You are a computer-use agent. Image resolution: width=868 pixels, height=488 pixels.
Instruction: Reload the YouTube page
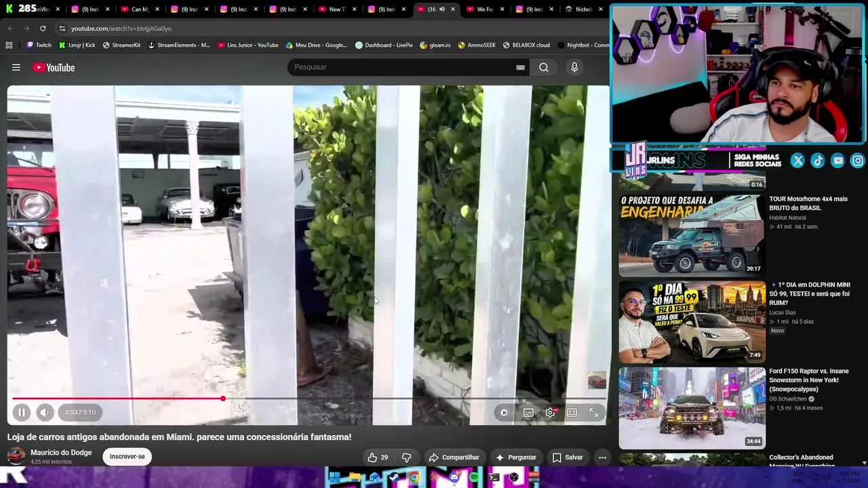[43, 28]
